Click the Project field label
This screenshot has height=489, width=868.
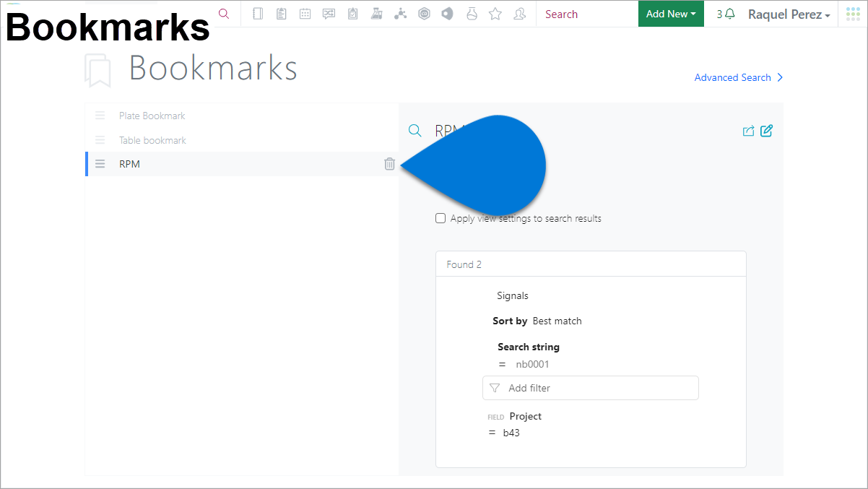pos(525,416)
